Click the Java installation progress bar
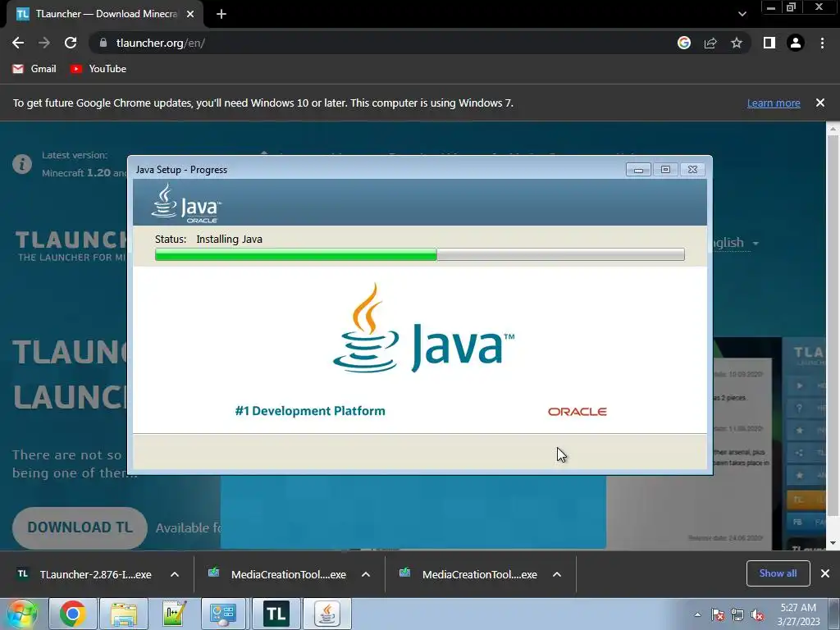 click(419, 254)
